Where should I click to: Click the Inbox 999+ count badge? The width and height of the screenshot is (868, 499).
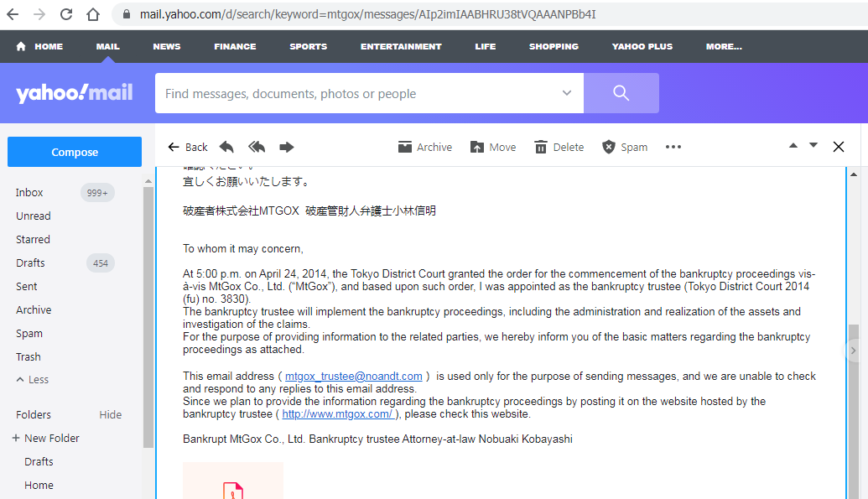pos(97,193)
